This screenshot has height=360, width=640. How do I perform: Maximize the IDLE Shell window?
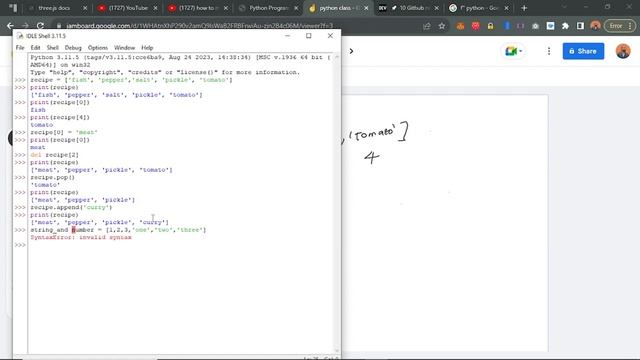[x=309, y=36]
